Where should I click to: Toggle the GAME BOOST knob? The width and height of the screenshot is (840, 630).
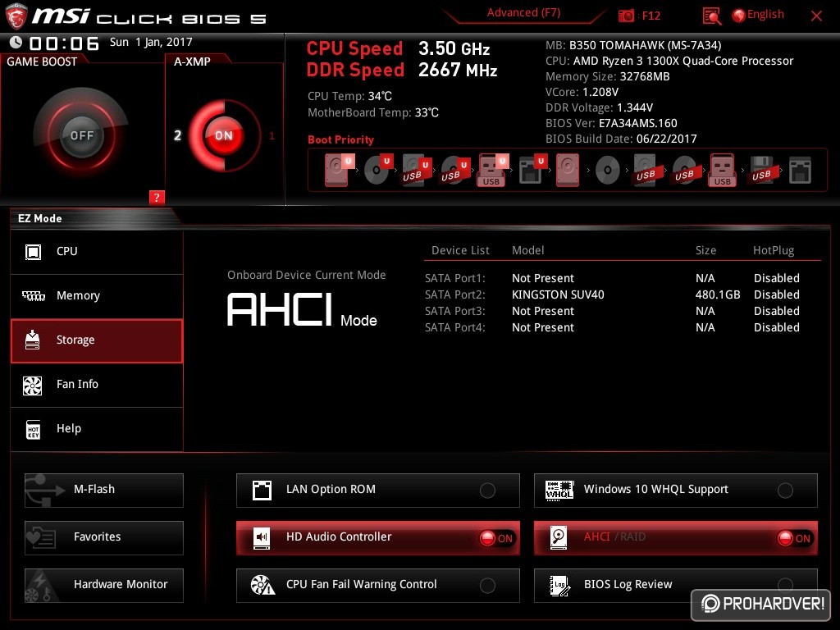tap(81, 135)
